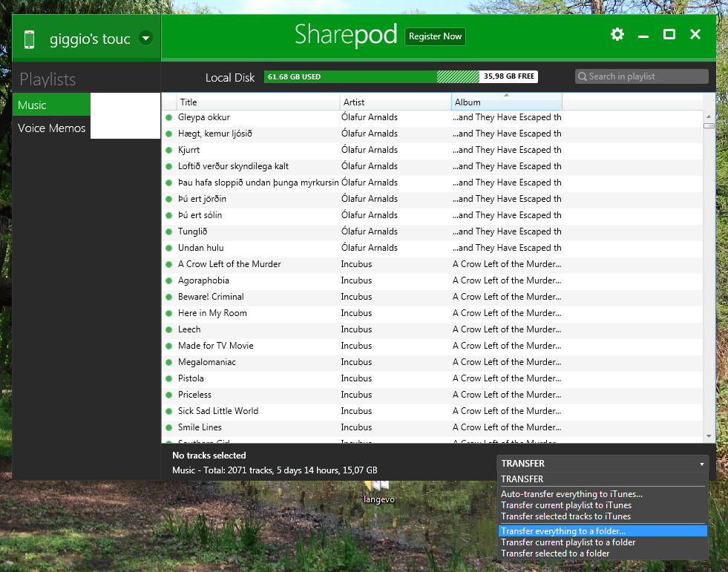The height and width of the screenshot is (572, 728).
Task: Click green dot for Þú ert sólin
Action: pos(169,215)
